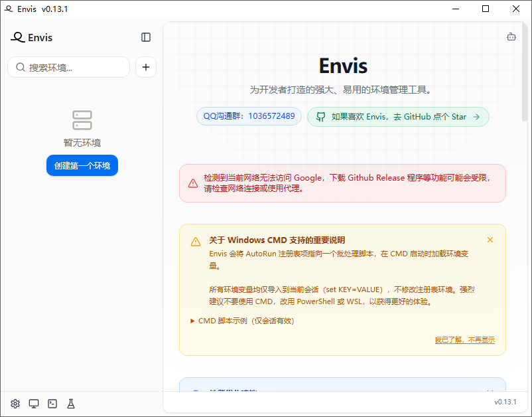The width and height of the screenshot is (532, 417).
Task: Open settings via the gear icon
Action: click(x=15, y=404)
